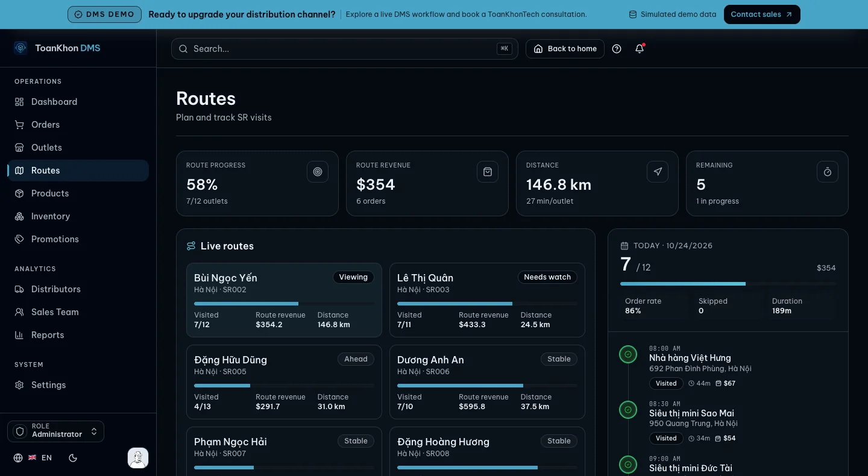This screenshot has width=868, height=476.
Task: Open Dương Anh An route card
Action: [487, 382]
